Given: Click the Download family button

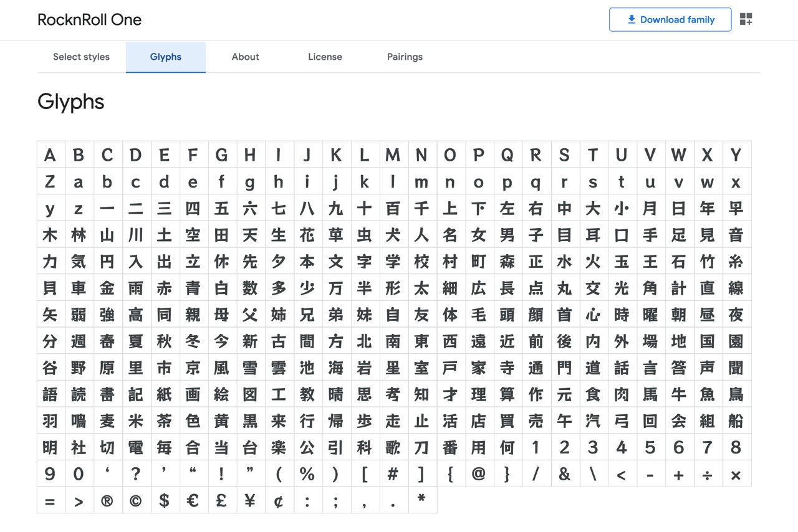Looking at the screenshot, I should (670, 19).
